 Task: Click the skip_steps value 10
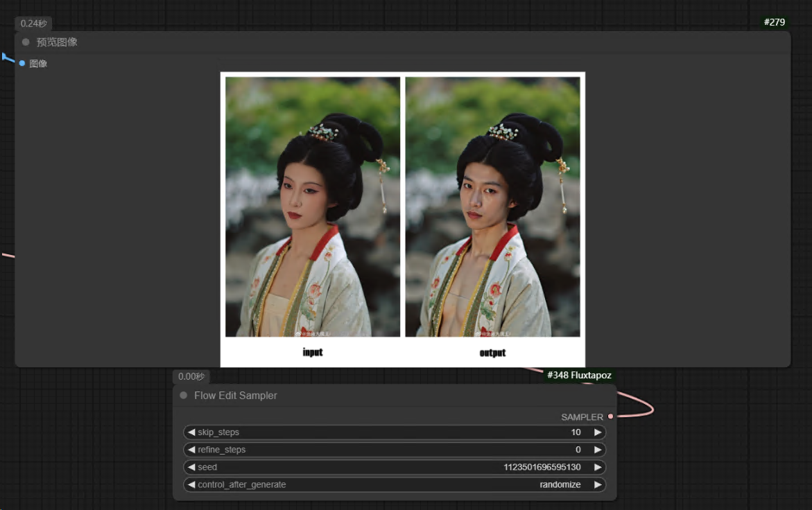pos(576,432)
